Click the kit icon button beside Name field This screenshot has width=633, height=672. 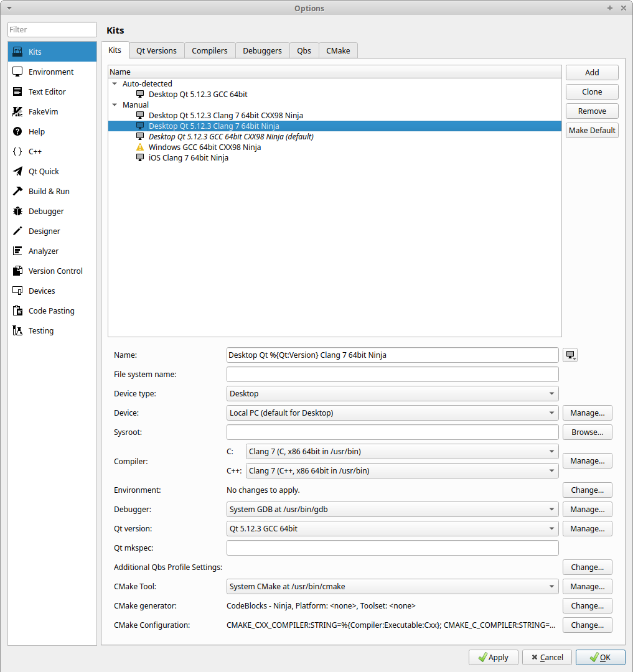tap(570, 355)
